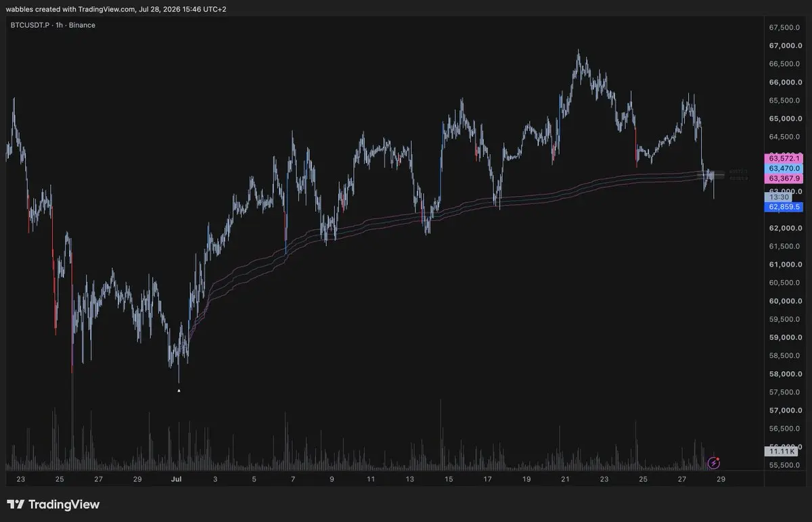This screenshot has width=812, height=522.
Task: Click the 13:30 countdown timer label
Action: click(775, 197)
